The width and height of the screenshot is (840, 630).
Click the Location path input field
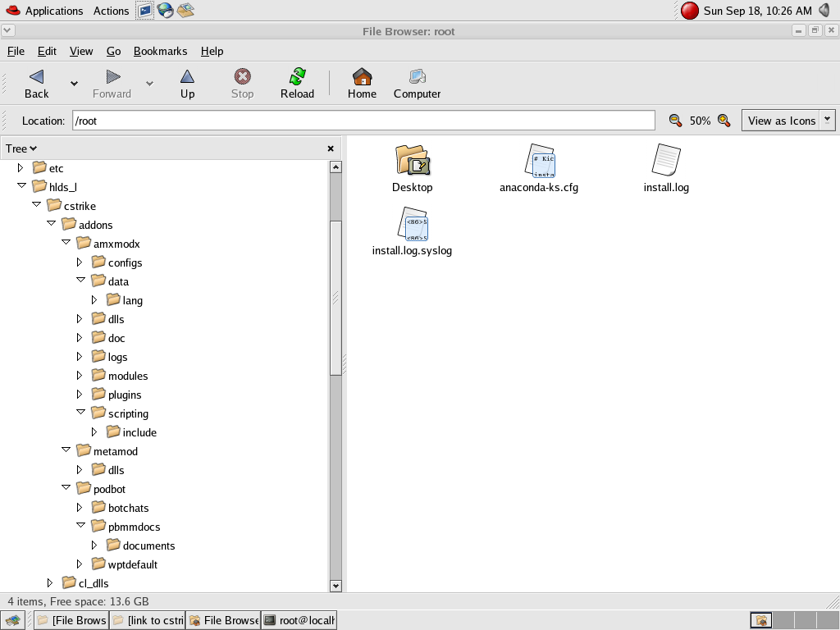click(x=363, y=121)
